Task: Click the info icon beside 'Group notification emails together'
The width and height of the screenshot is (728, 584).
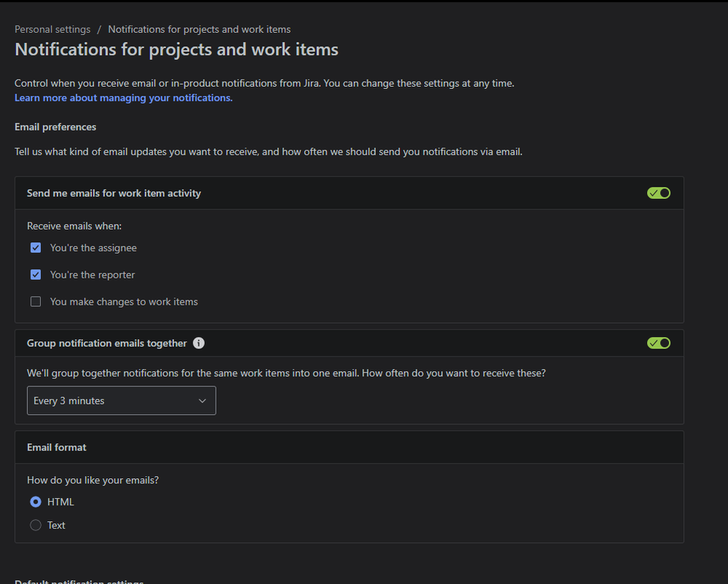Action: tap(199, 343)
